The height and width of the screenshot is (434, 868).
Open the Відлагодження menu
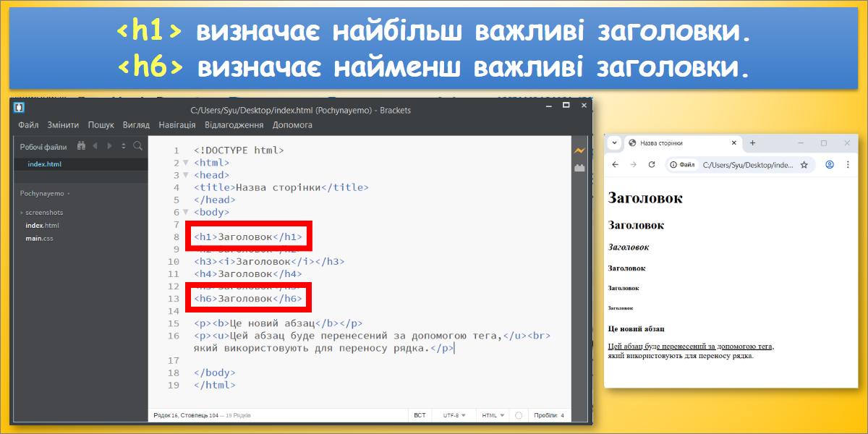point(234,125)
